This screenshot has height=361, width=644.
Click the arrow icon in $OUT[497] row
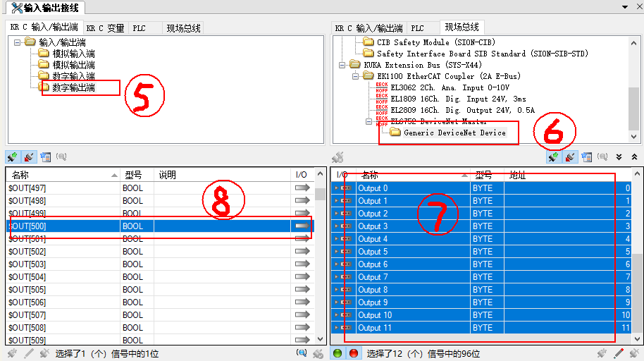coord(302,188)
